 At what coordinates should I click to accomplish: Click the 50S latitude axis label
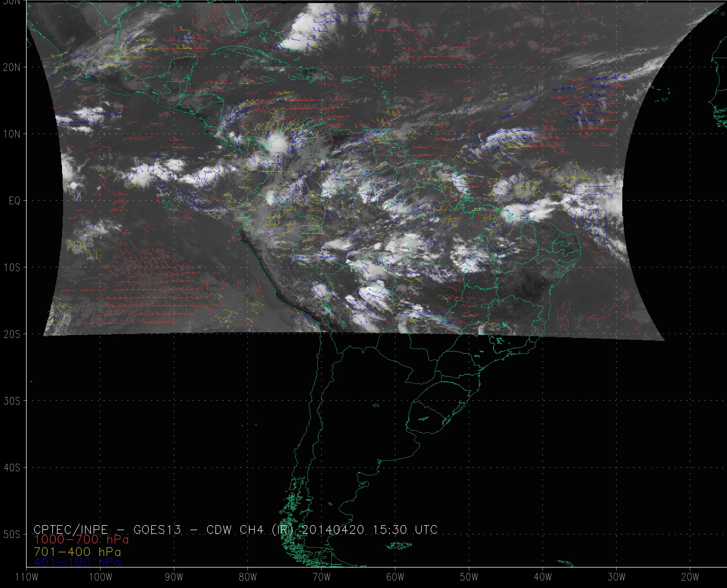12,535
